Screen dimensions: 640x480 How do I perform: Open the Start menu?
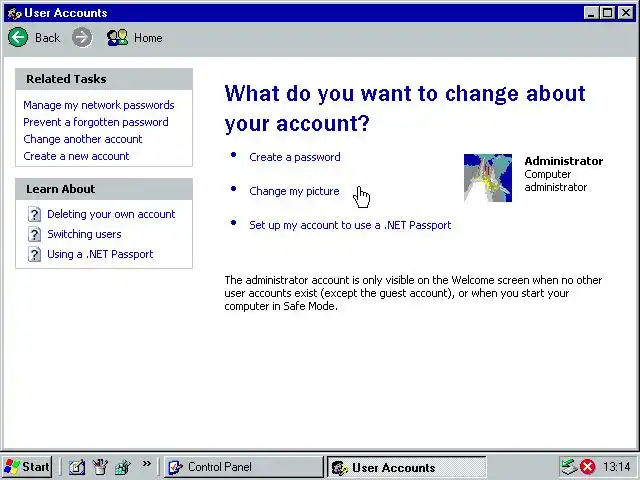(x=27, y=467)
